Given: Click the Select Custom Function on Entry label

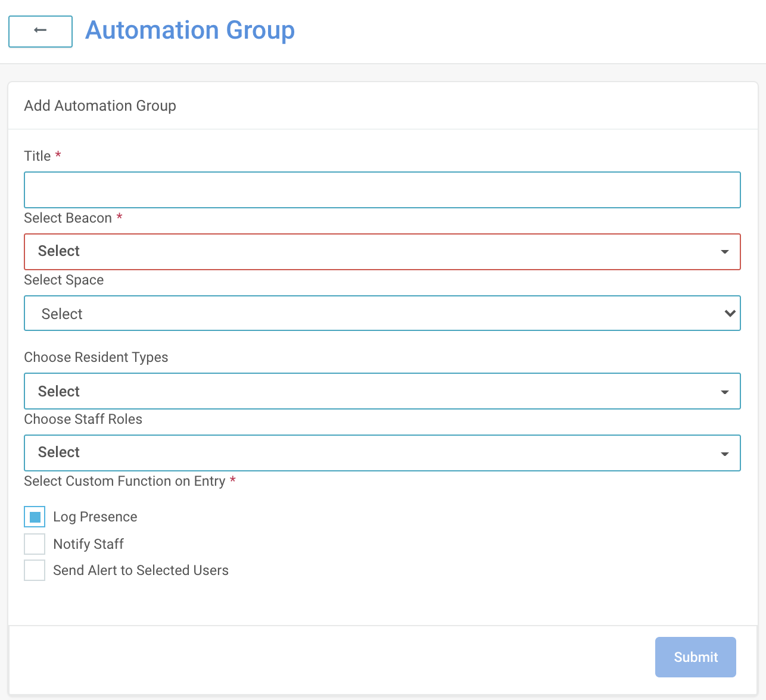Looking at the screenshot, I should (x=124, y=481).
